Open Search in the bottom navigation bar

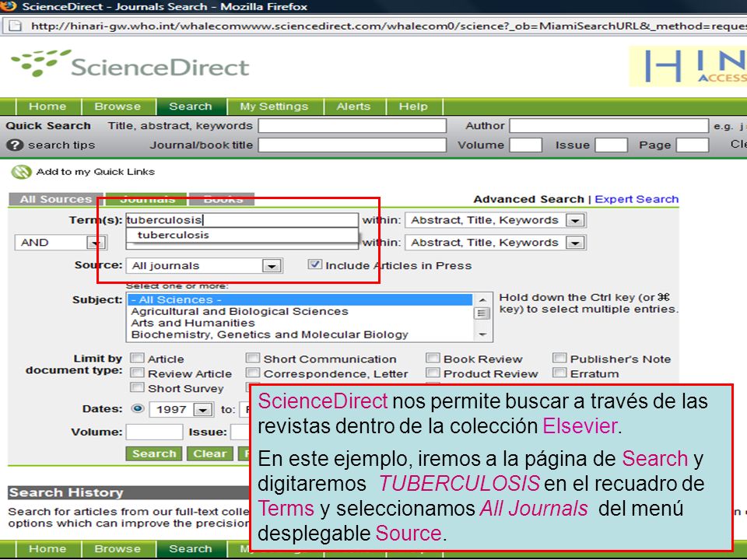point(191,548)
